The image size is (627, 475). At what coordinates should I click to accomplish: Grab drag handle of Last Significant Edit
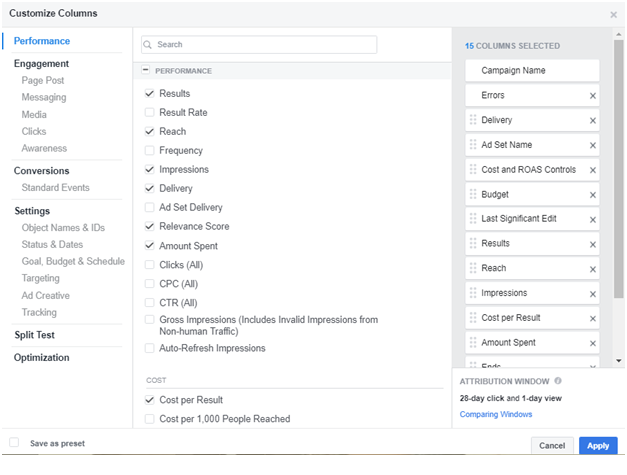coord(473,219)
